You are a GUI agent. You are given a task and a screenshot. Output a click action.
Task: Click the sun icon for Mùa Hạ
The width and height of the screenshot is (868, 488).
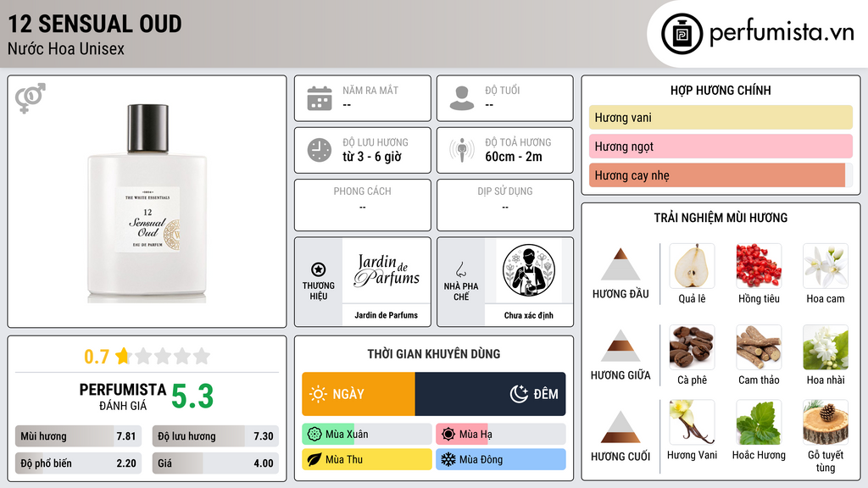click(x=448, y=435)
